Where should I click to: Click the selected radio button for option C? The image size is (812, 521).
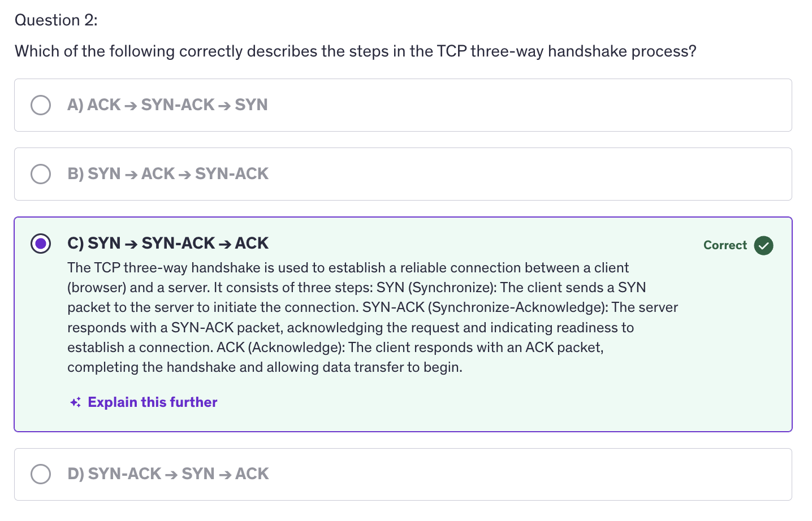coord(41,244)
